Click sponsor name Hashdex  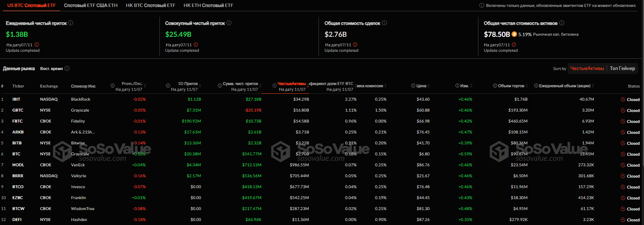point(79,220)
